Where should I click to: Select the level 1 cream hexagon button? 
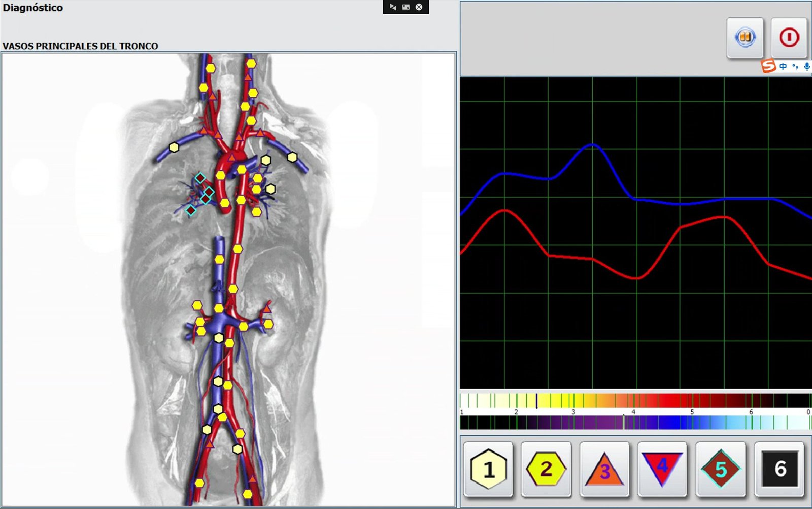(x=488, y=469)
